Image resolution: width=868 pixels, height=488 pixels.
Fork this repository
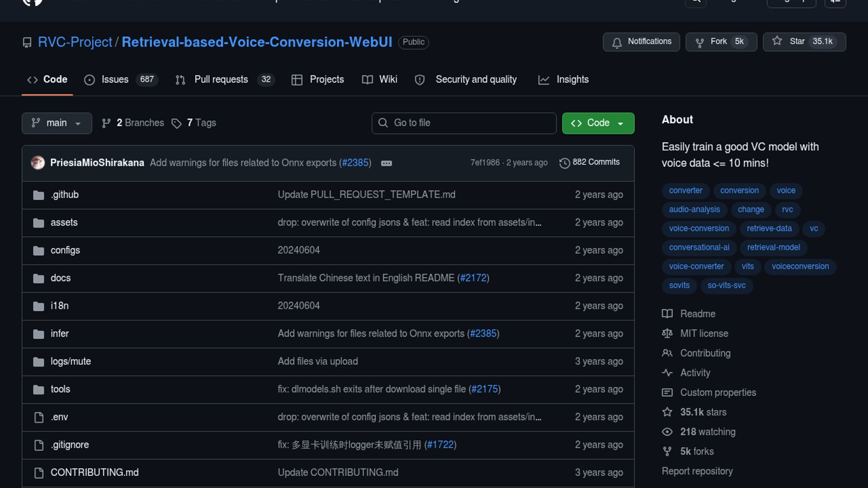(x=721, y=42)
